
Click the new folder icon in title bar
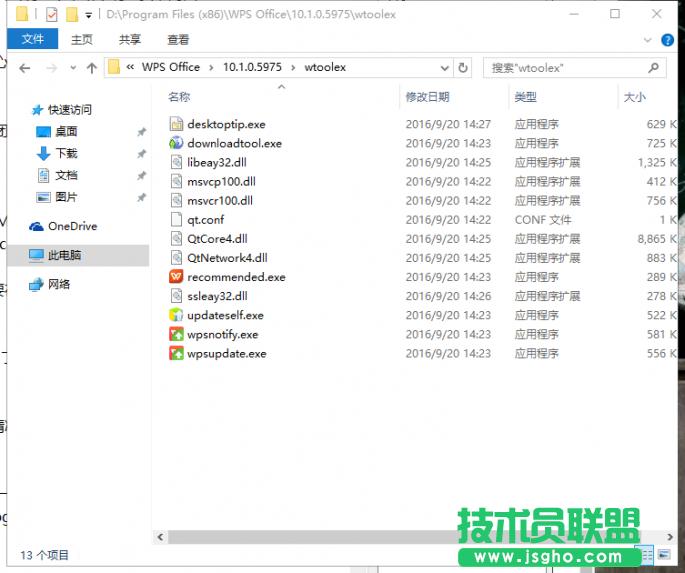click(72, 14)
